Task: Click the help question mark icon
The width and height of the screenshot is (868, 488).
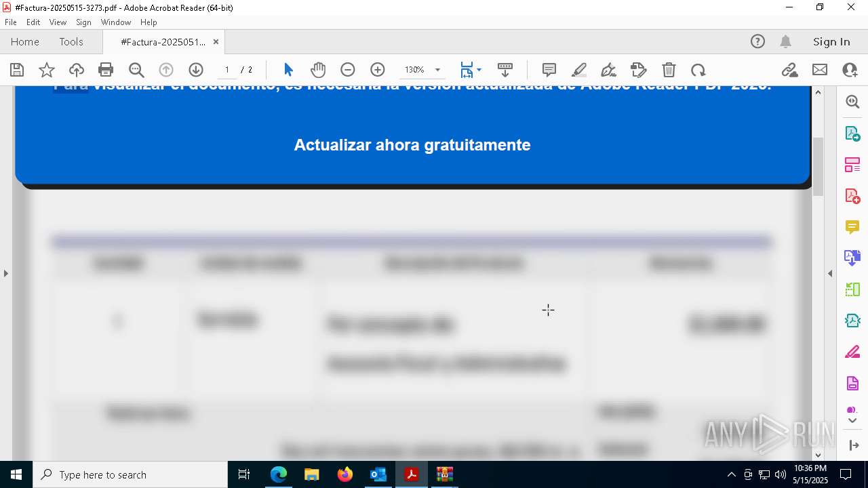Action: point(757,42)
